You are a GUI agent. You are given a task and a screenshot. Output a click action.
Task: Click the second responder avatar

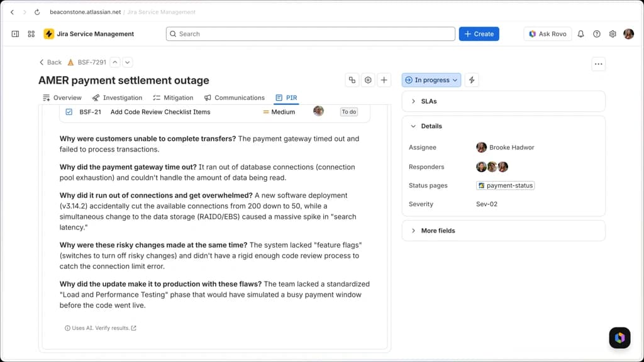492,167
